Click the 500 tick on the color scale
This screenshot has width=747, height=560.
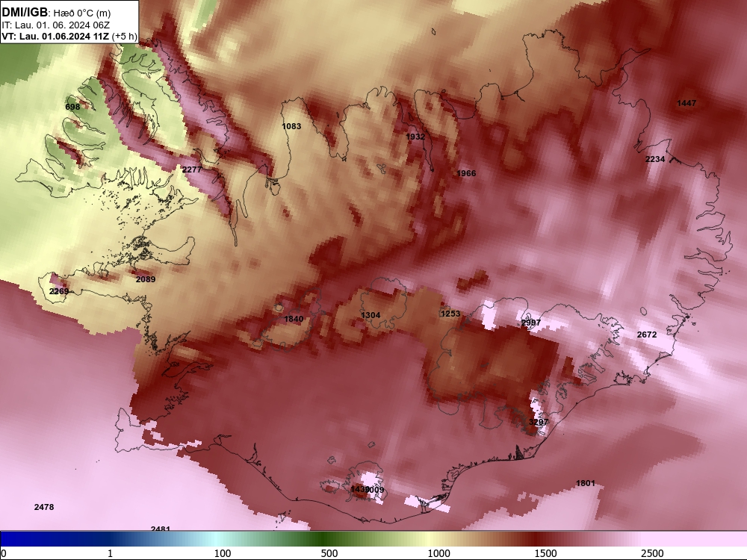tap(329, 553)
